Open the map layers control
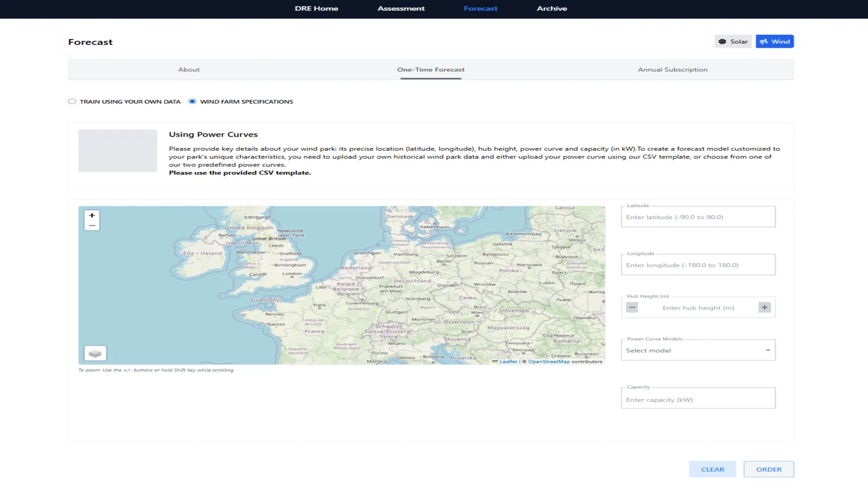The height and width of the screenshot is (488, 868). click(x=95, y=354)
